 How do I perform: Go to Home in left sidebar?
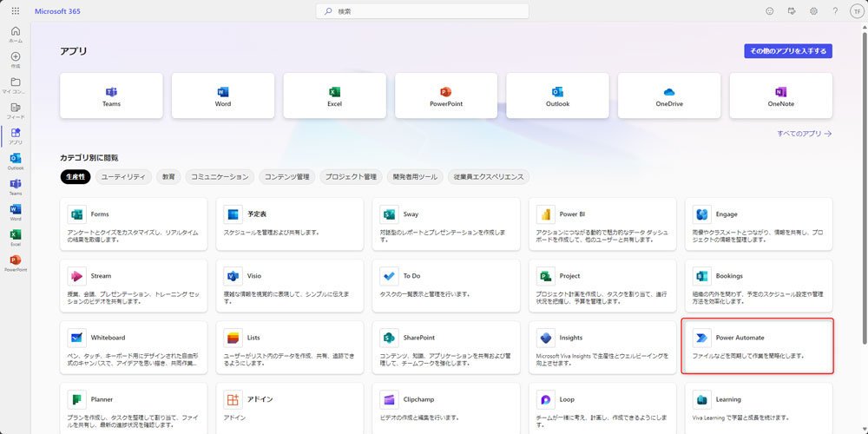coord(16,35)
